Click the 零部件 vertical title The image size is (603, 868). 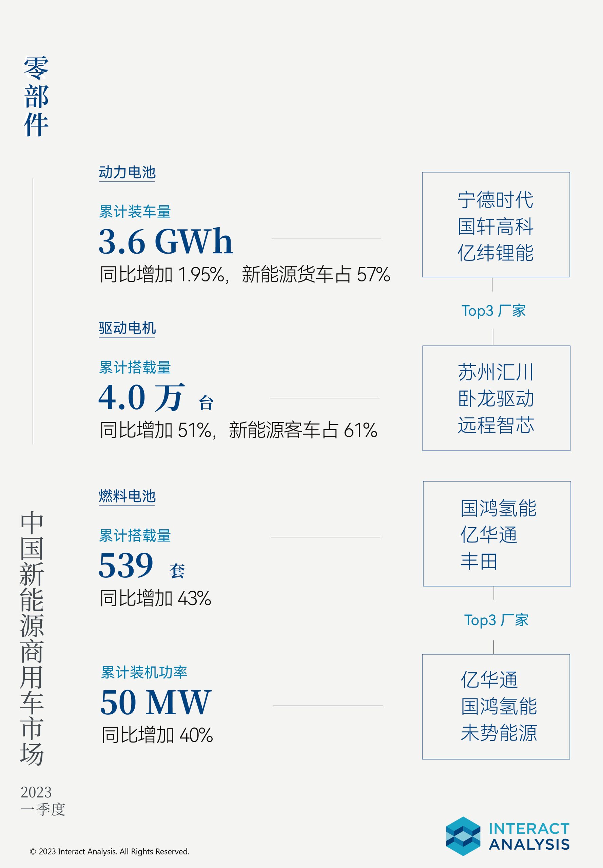click(36, 96)
